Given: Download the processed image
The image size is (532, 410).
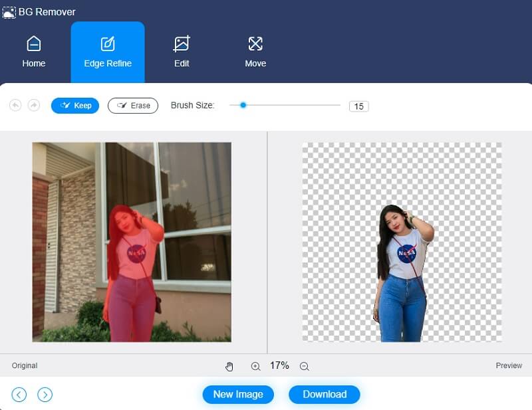Looking at the screenshot, I should tap(325, 394).
